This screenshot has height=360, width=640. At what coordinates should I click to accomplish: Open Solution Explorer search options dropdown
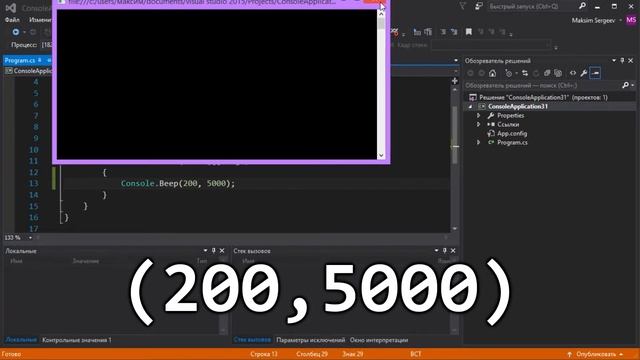tap(633, 85)
